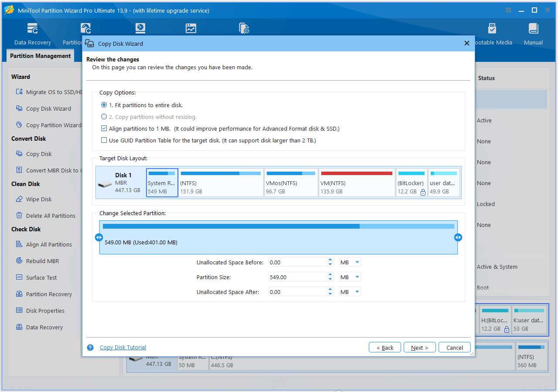Enable Use GUID Partition Table checkbox
Screen dimensions: 558x392
[104, 140]
